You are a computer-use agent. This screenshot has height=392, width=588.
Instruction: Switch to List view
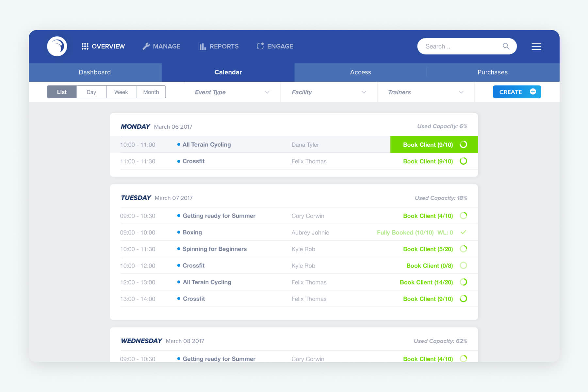tap(62, 92)
